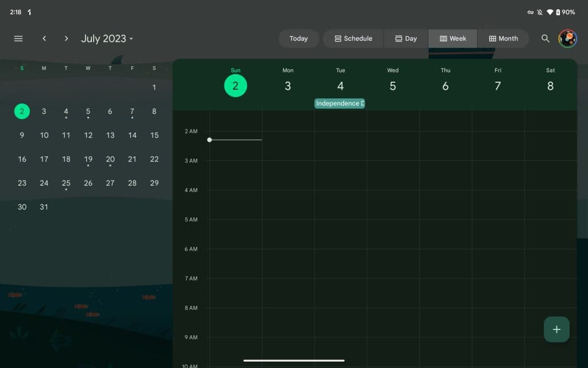Open the navigation drawer menu

pyautogui.click(x=18, y=39)
